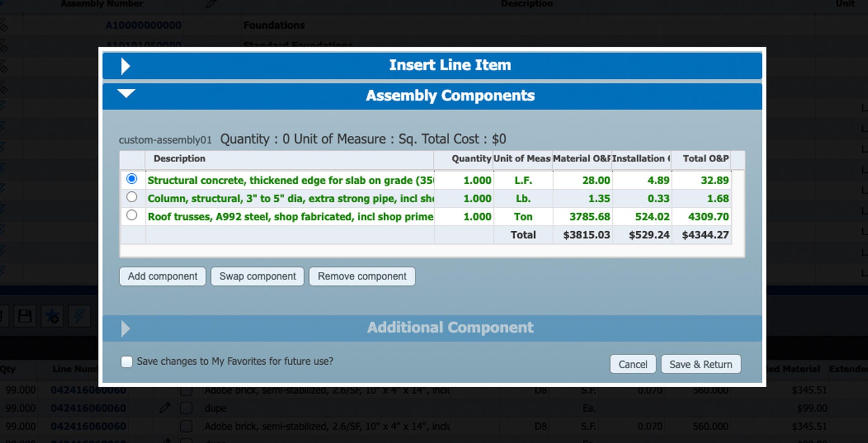This screenshot has height=443, width=868.
Task: Click Save & Return
Action: tap(701, 364)
